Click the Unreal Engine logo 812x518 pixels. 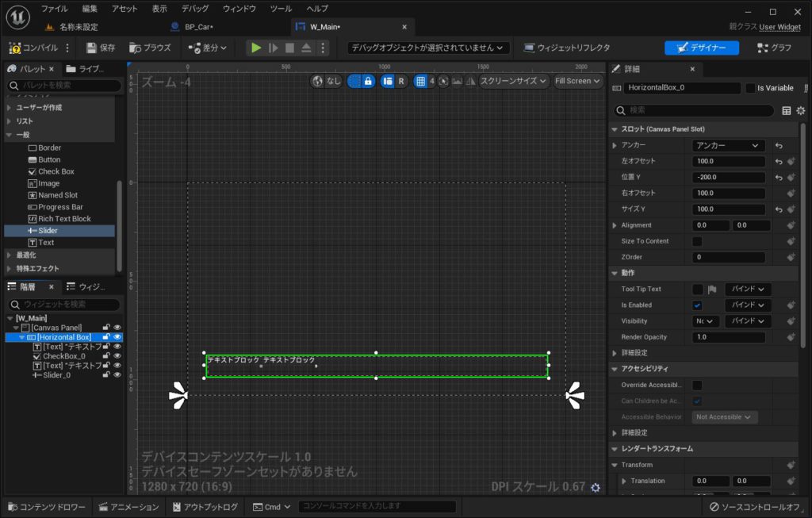click(17, 17)
